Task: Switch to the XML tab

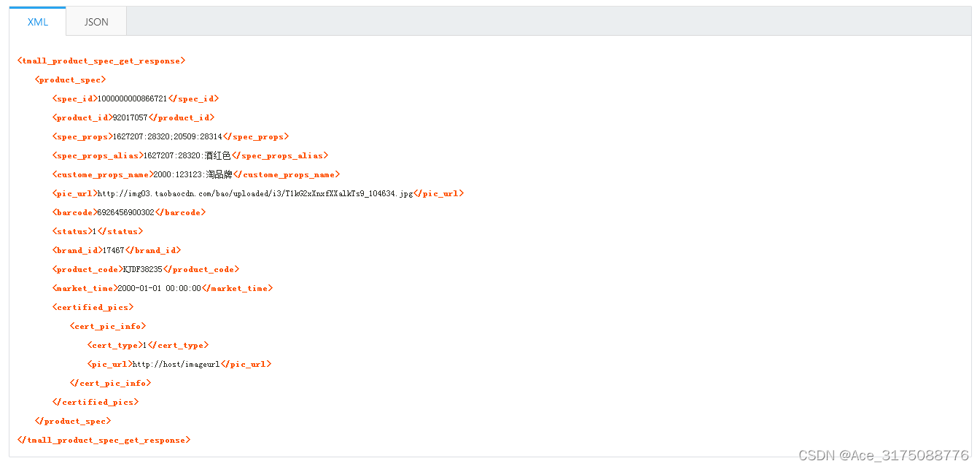Action: [x=38, y=22]
